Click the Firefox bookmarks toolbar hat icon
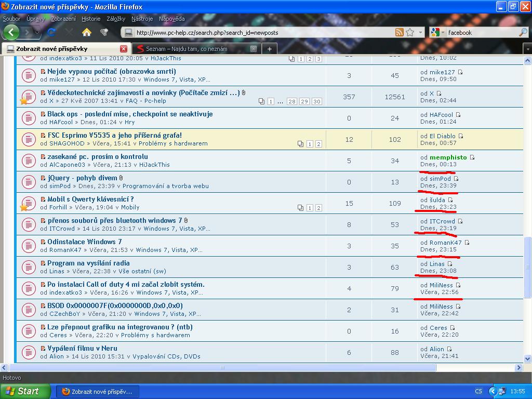 pyautogui.click(x=104, y=32)
